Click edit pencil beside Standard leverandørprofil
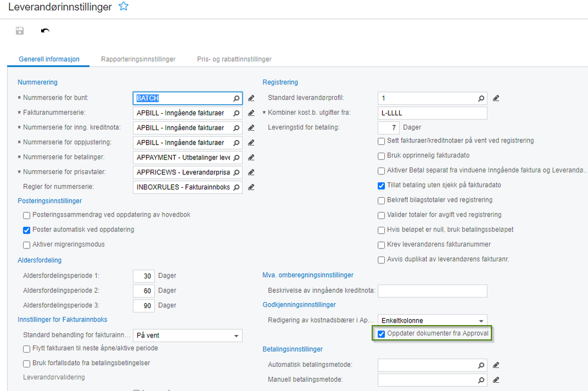Screen dimensions: 588x391 tap(496, 98)
